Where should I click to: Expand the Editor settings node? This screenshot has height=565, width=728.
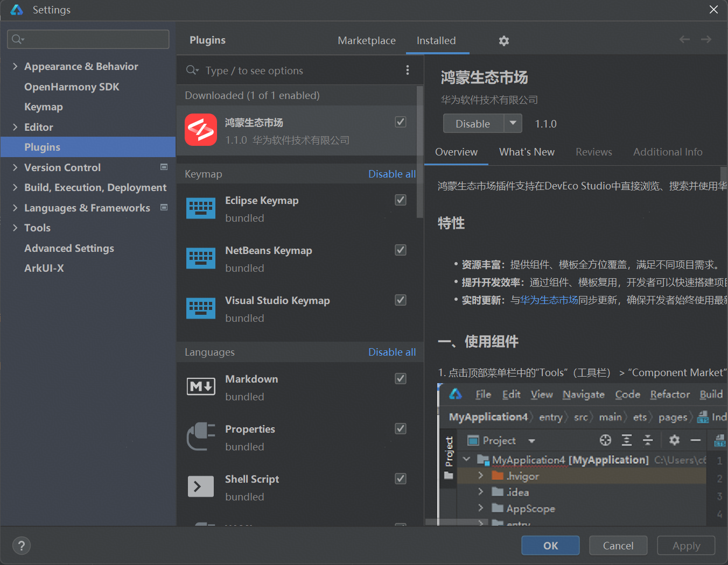[x=15, y=127]
